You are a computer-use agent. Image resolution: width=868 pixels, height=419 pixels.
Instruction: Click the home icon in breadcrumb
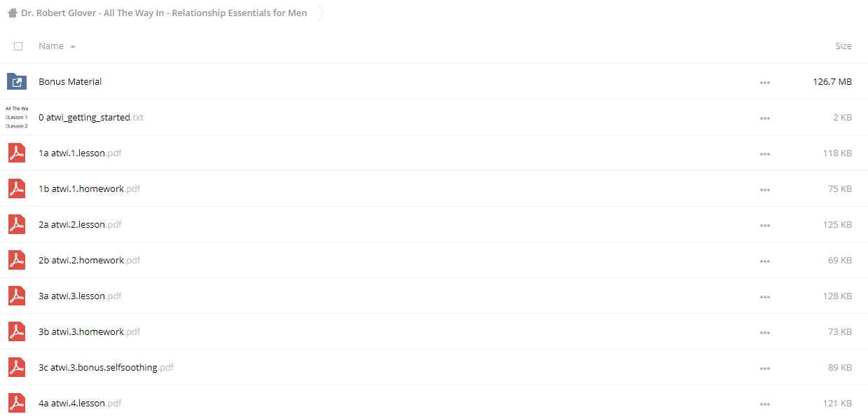[12, 13]
